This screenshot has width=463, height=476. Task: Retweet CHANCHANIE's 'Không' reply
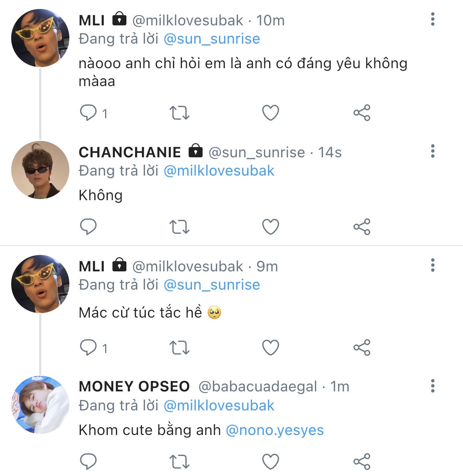(x=179, y=227)
